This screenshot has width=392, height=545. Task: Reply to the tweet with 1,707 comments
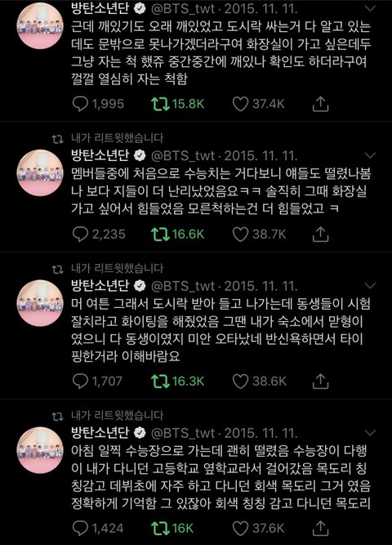80,382
